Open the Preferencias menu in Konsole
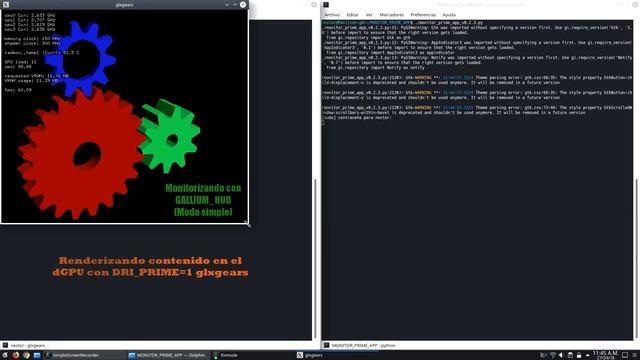This screenshot has height=360, width=640. 423,15
